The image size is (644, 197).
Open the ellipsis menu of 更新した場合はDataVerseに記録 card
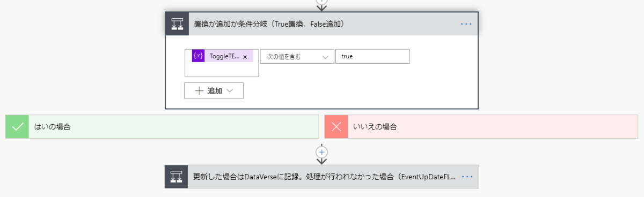coord(466,176)
